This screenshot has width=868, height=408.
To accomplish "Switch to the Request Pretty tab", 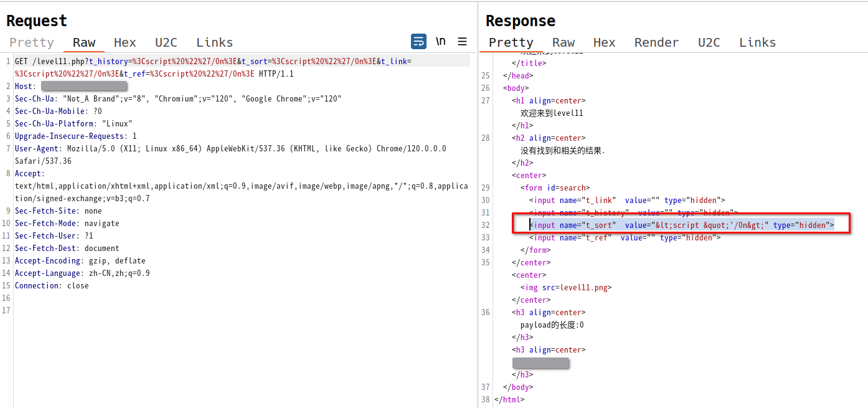I will [32, 42].
